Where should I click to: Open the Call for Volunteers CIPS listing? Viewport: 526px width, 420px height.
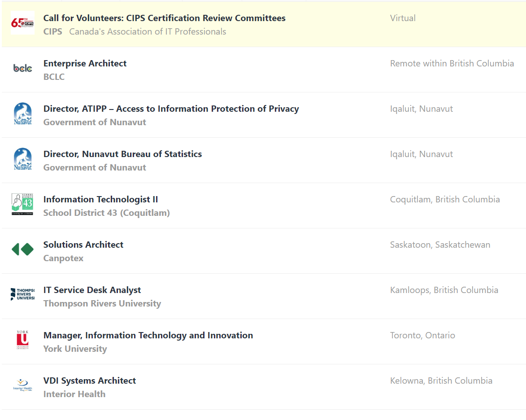(x=164, y=18)
